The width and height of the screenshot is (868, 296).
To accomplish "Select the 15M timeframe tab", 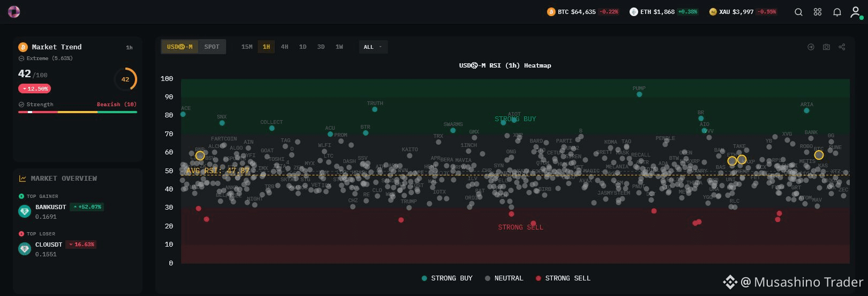I will 246,47.
